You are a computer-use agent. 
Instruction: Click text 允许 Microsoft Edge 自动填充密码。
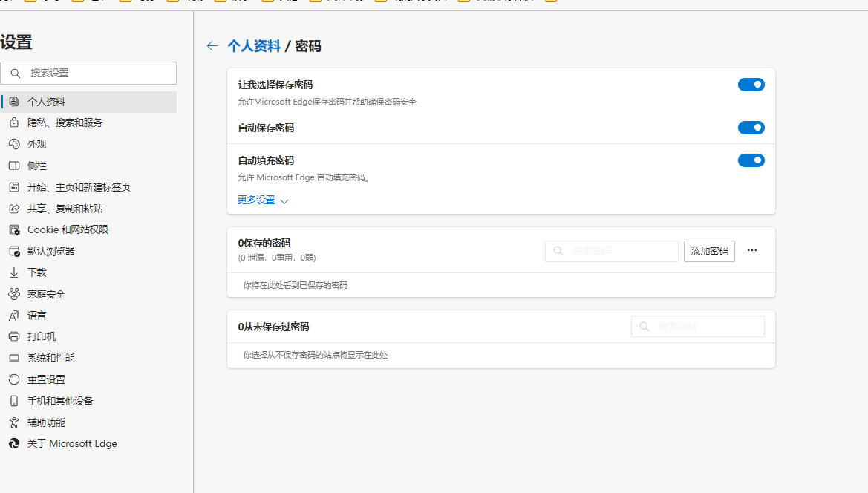pos(304,177)
